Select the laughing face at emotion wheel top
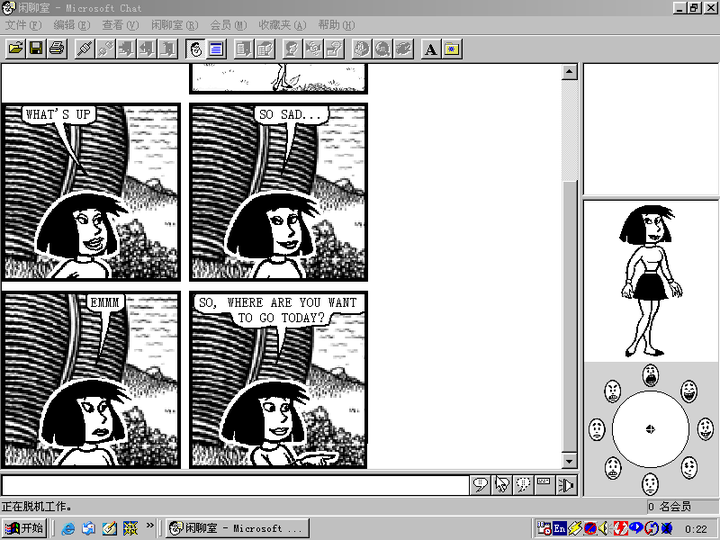Screen dimensions: 720x540 click(650, 374)
